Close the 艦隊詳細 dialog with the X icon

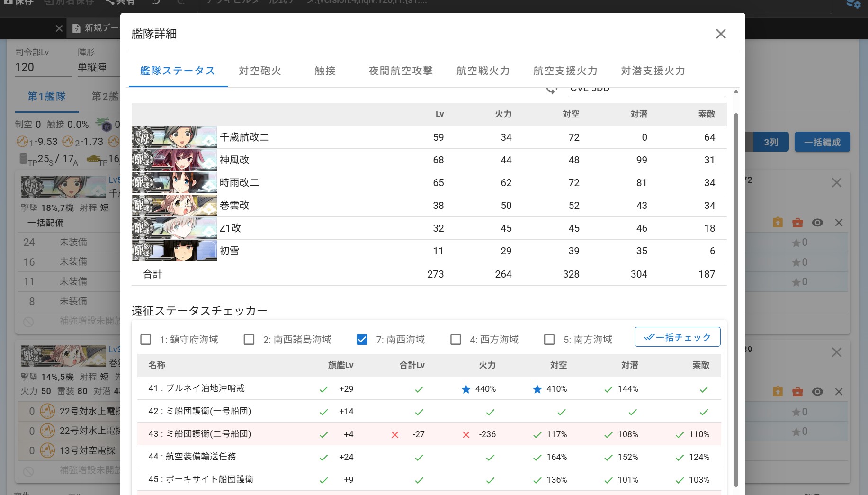click(720, 34)
